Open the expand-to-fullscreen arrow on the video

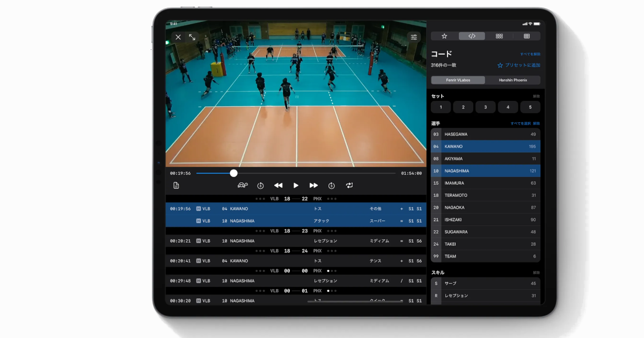pyautogui.click(x=192, y=38)
